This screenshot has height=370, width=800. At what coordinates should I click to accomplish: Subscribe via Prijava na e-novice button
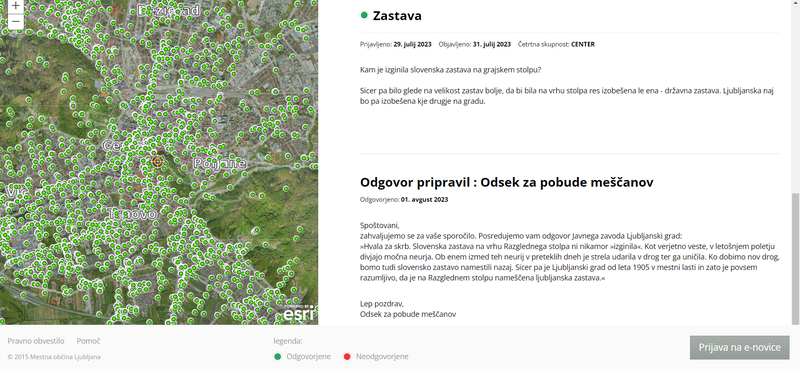tap(739, 348)
